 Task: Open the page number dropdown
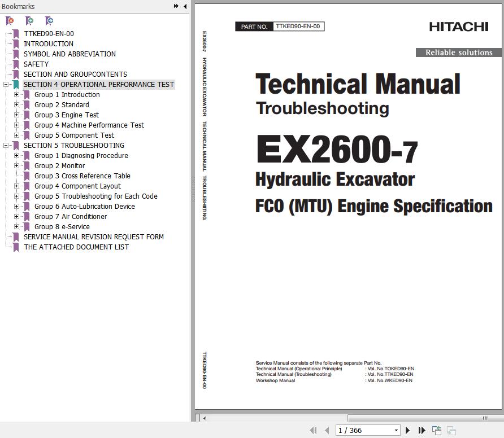pos(396,430)
